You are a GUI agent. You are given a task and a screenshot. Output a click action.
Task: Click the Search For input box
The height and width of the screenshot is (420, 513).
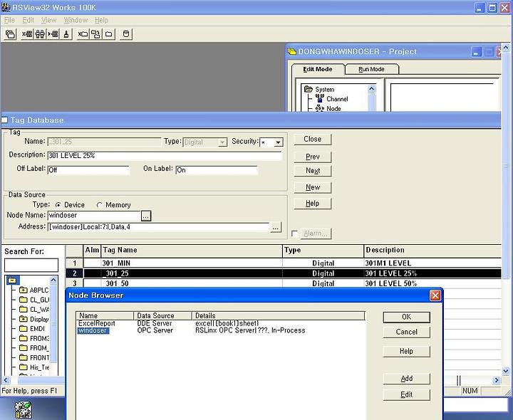click(31, 265)
